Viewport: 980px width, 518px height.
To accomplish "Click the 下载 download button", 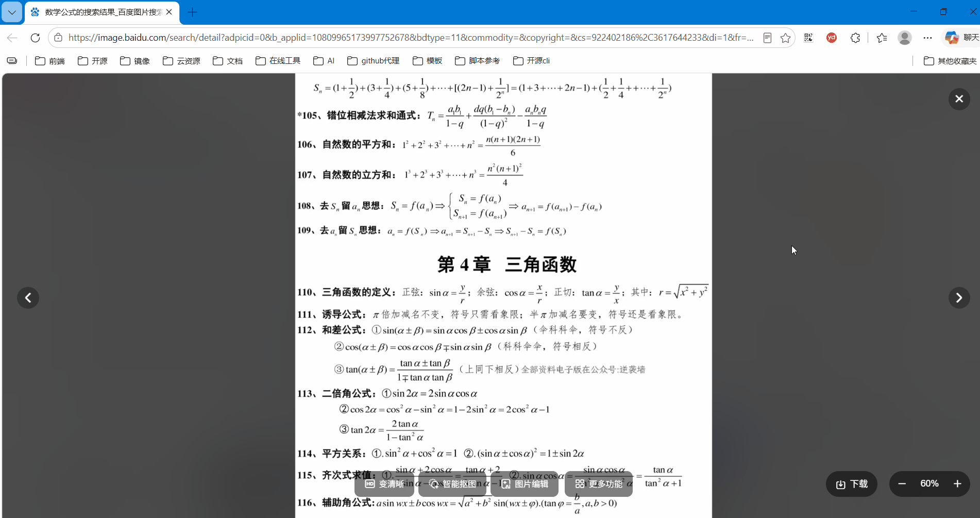I will pos(852,484).
